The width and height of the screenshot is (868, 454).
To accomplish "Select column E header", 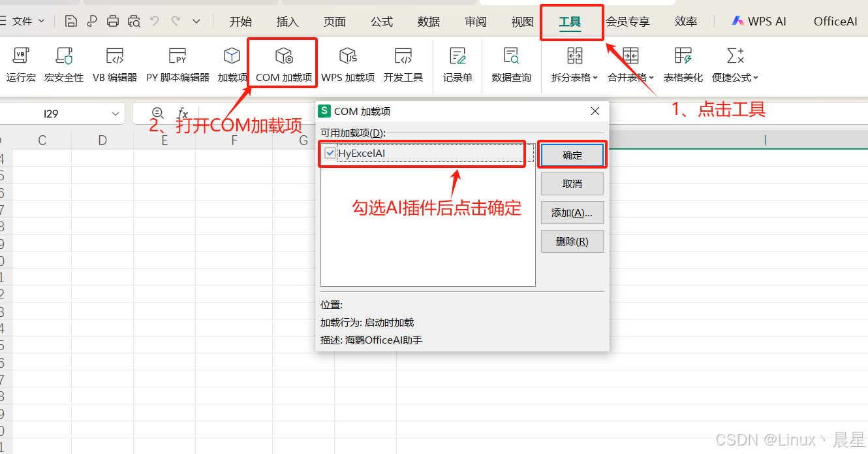I will tap(164, 140).
